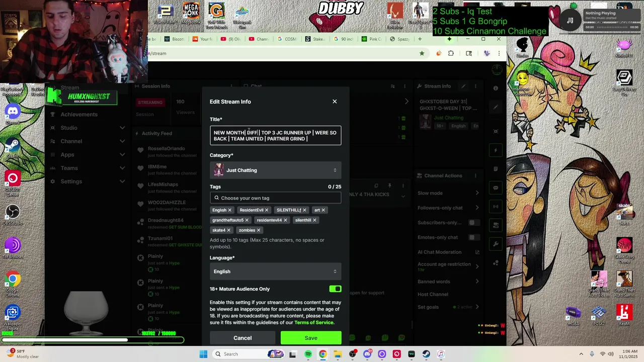The height and width of the screenshot is (362, 644).
Task: Toggle Emotes-only chat switch
Action: coord(473,237)
